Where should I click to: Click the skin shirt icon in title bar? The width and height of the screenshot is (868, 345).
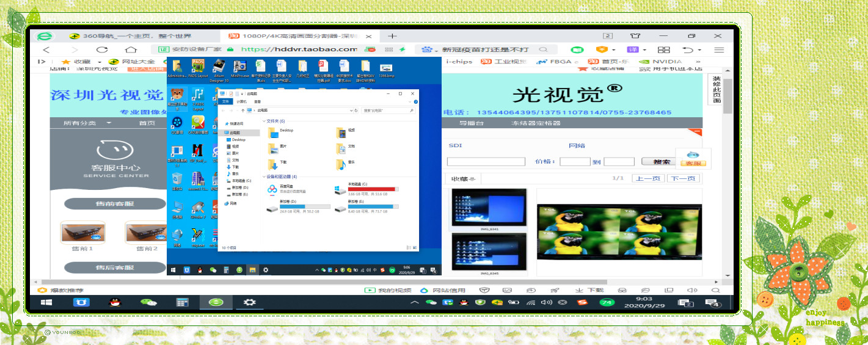[635, 36]
